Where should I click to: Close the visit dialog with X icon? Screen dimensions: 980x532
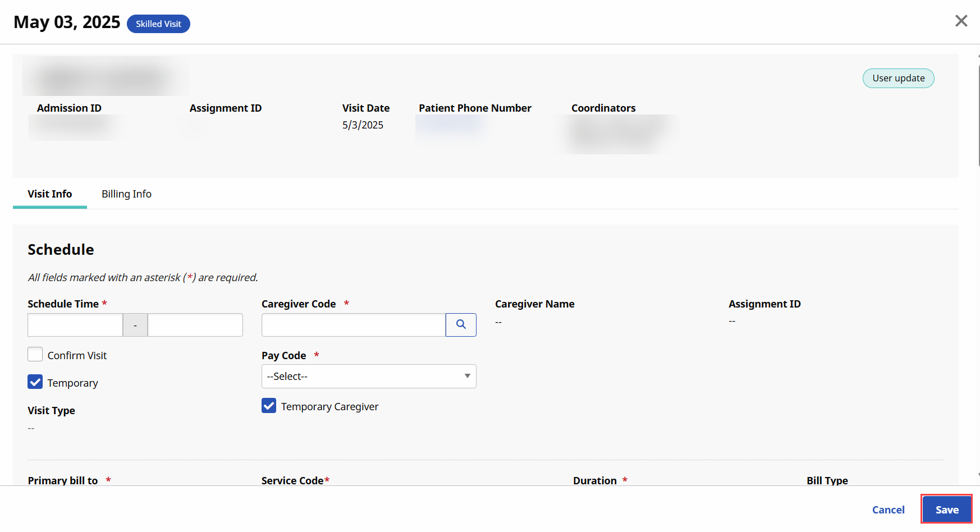(961, 21)
